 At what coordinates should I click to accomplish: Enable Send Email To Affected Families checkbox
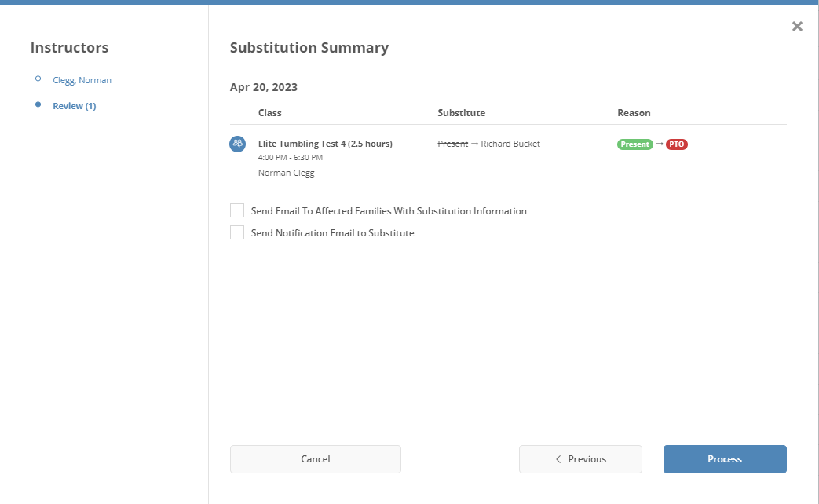[x=237, y=210]
